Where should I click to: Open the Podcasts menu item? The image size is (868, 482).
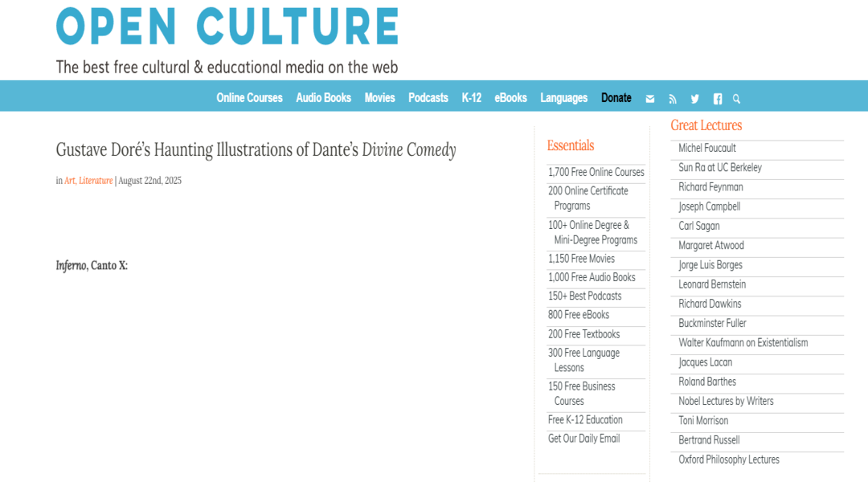(428, 98)
